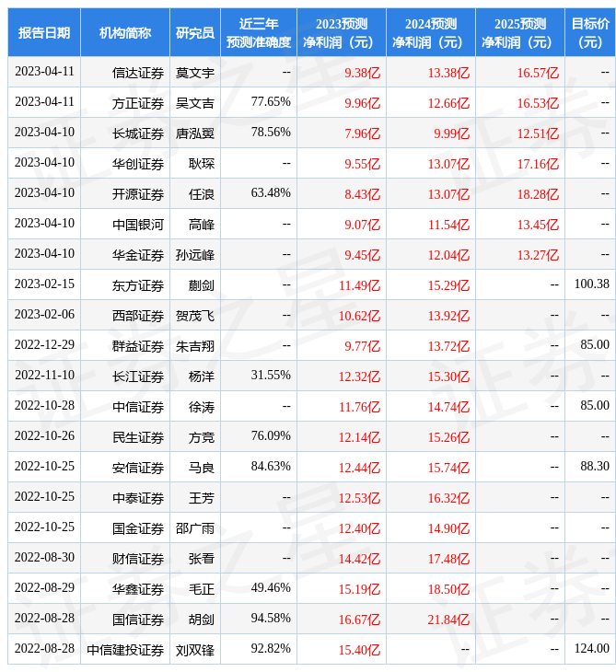Click the 2024预测净利润 column header
616x672 pixels.
[431, 32]
